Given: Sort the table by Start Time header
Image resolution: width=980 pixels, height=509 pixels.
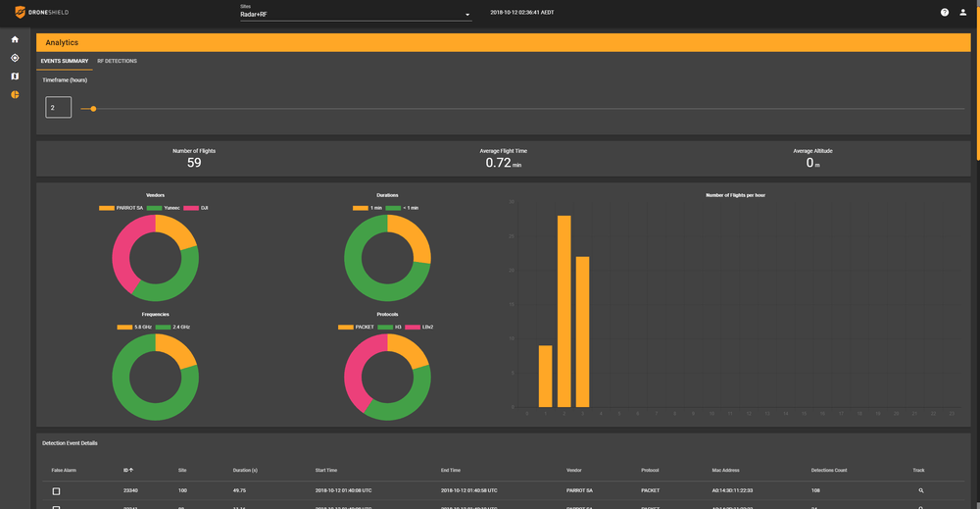Looking at the screenshot, I should point(326,471).
